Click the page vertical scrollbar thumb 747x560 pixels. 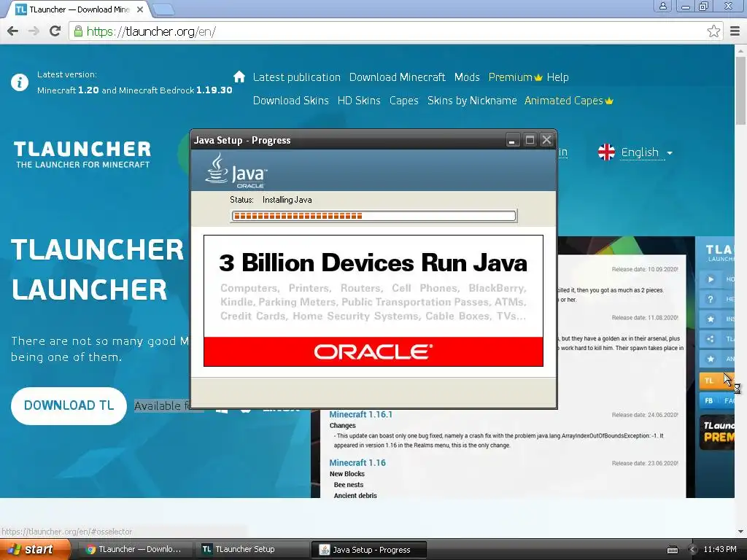[x=740, y=90]
